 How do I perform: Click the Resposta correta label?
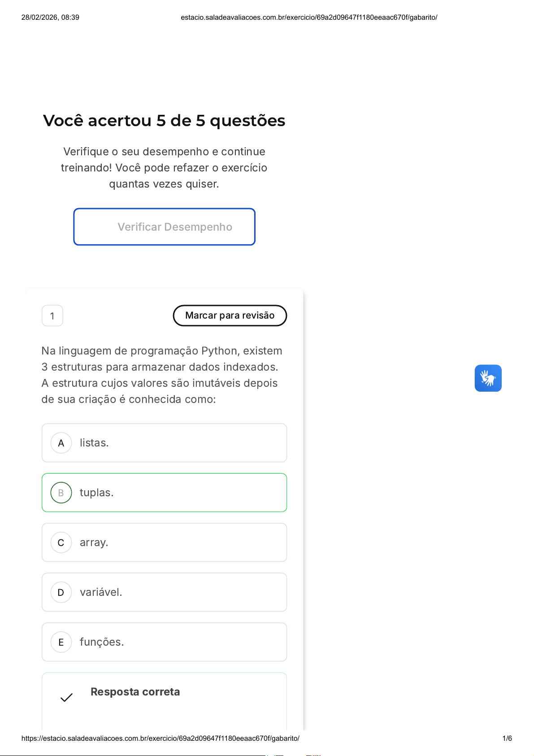135,692
